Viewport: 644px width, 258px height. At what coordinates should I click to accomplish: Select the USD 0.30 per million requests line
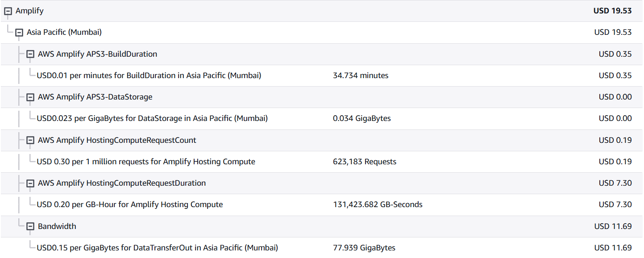coord(145,162)
